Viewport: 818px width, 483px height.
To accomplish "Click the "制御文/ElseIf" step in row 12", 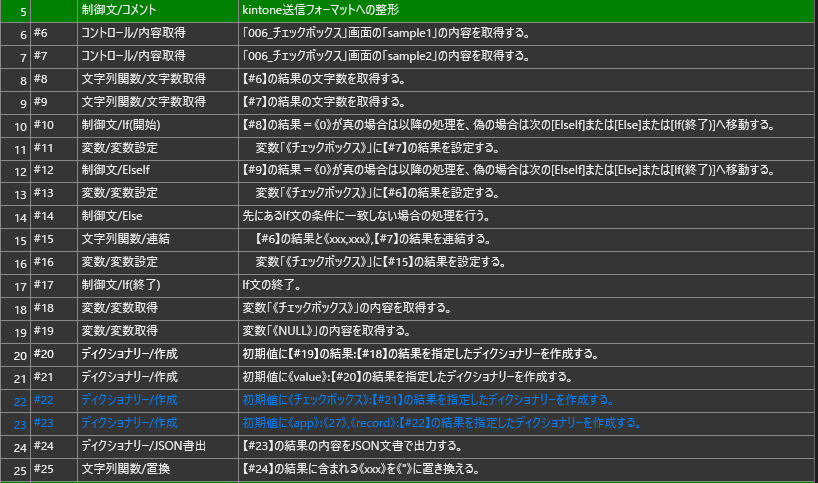I will [x=114, y=171].
